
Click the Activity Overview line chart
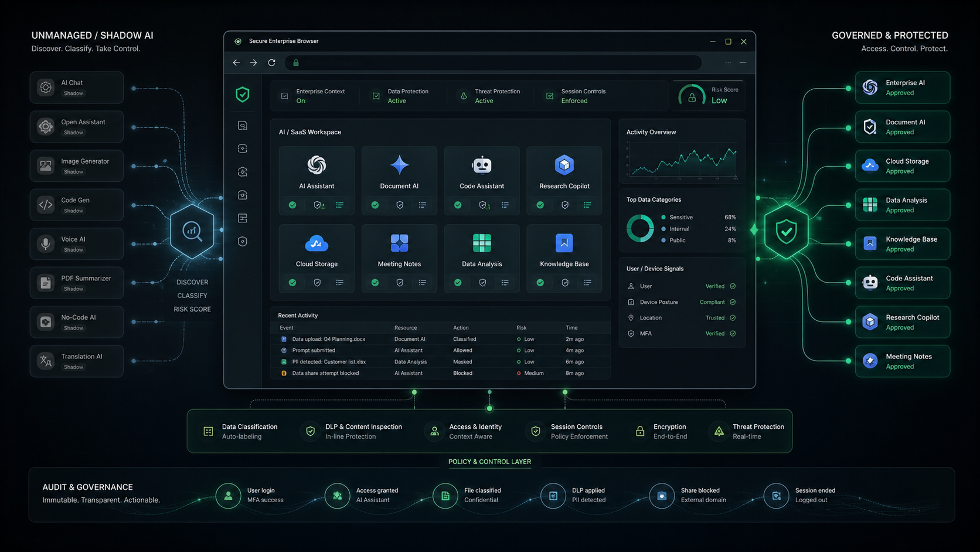pyautogui.click(x=682, y=161)
